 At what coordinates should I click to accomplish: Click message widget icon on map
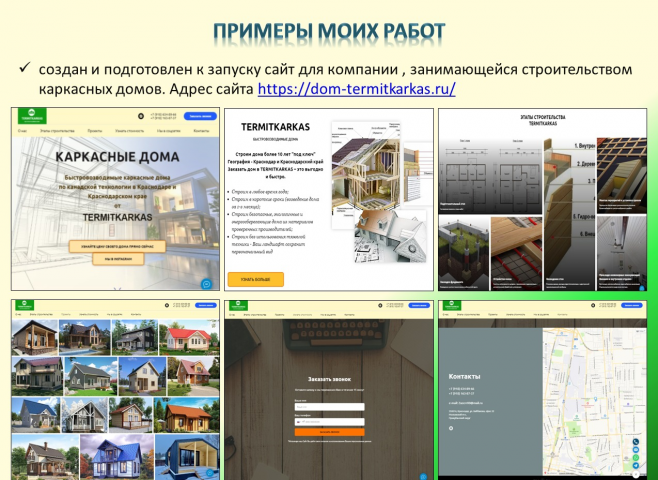click(636, 450)
